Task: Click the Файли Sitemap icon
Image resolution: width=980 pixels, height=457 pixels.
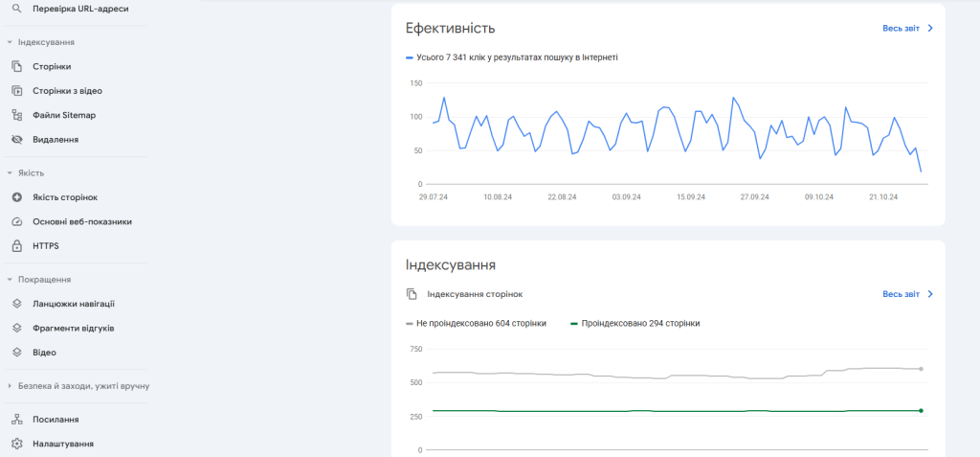Action: click(x=16, y=115)
